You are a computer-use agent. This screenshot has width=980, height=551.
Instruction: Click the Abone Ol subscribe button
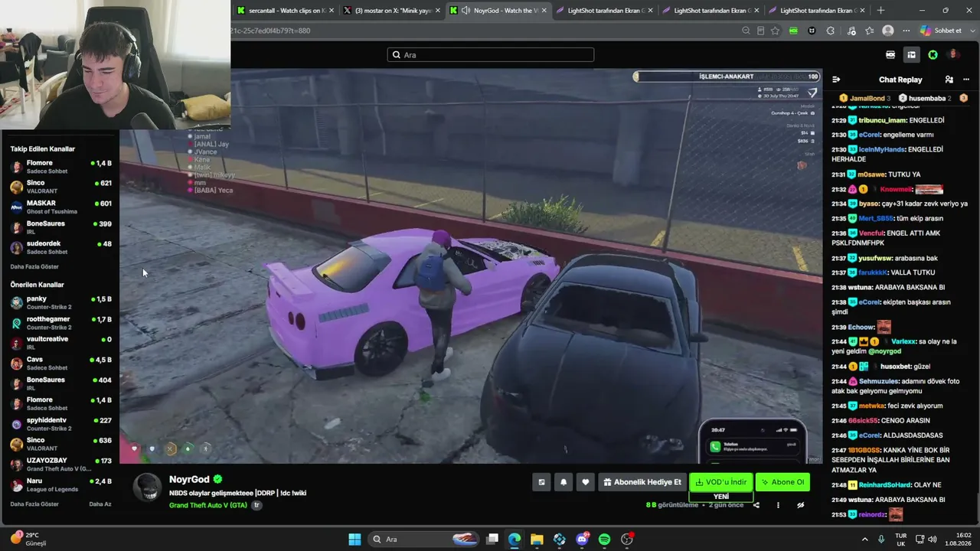(782, 482)
